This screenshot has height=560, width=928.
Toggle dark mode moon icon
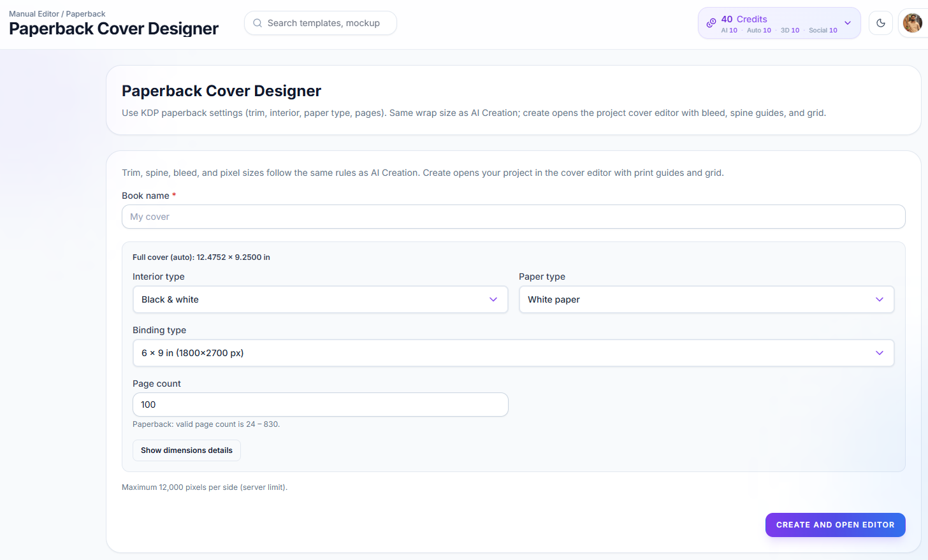click(x=881, y=23)
